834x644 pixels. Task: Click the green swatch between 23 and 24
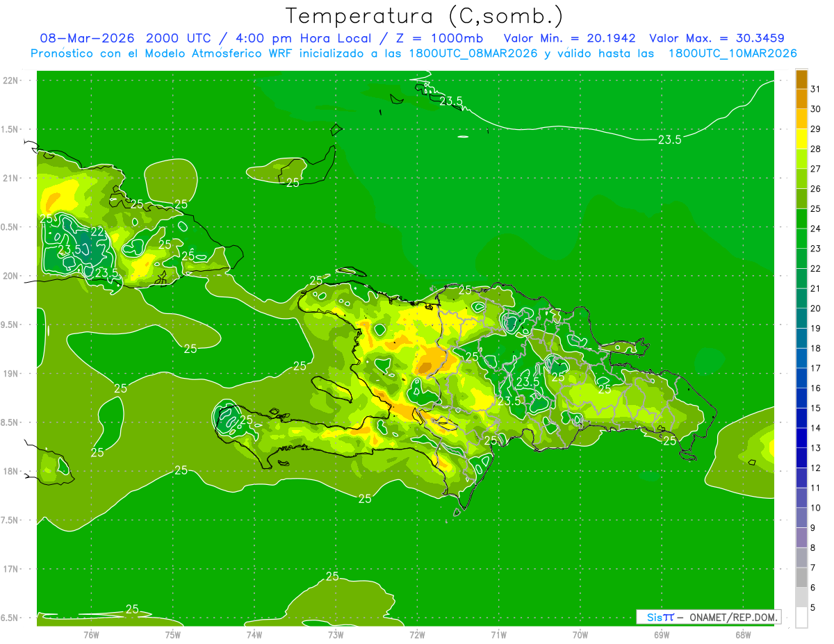(x=801, y=238)
